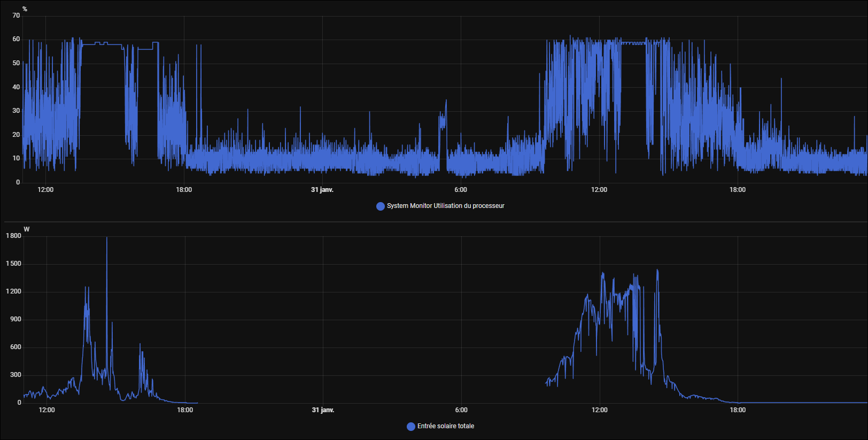The width and height of the screenshot is (868, 440).
Task: Click the horizontal divider between the two charts
Action: (x=434, y=221)
